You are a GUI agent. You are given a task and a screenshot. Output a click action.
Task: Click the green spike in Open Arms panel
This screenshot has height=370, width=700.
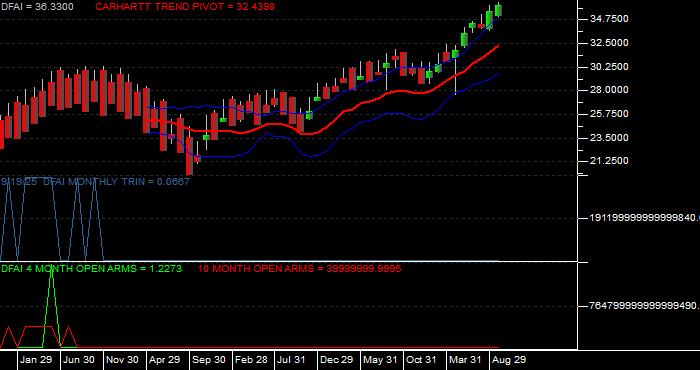click(52, 306)
